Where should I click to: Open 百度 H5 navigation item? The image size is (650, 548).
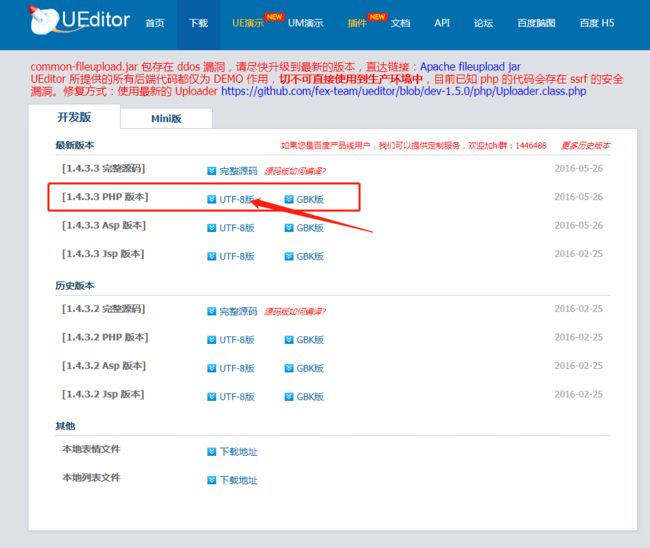tap(597, 23)
